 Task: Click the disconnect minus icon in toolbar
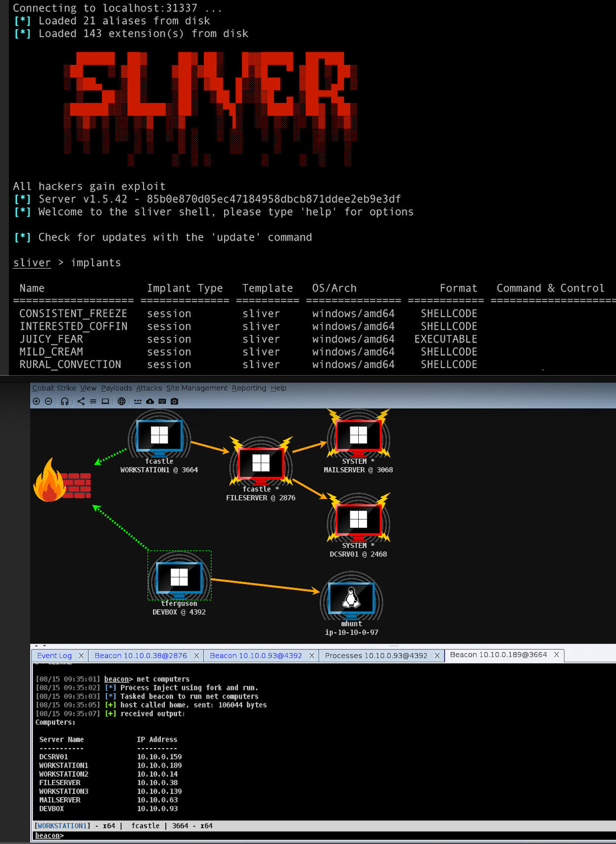pyautogui.click(x=48, y=401)
